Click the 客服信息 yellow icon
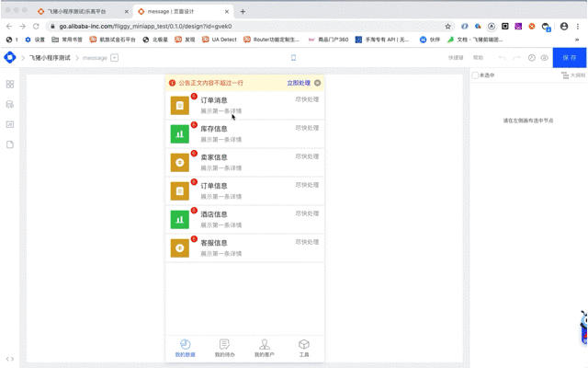This screenshot has width=588, height=368. [180, 248]
